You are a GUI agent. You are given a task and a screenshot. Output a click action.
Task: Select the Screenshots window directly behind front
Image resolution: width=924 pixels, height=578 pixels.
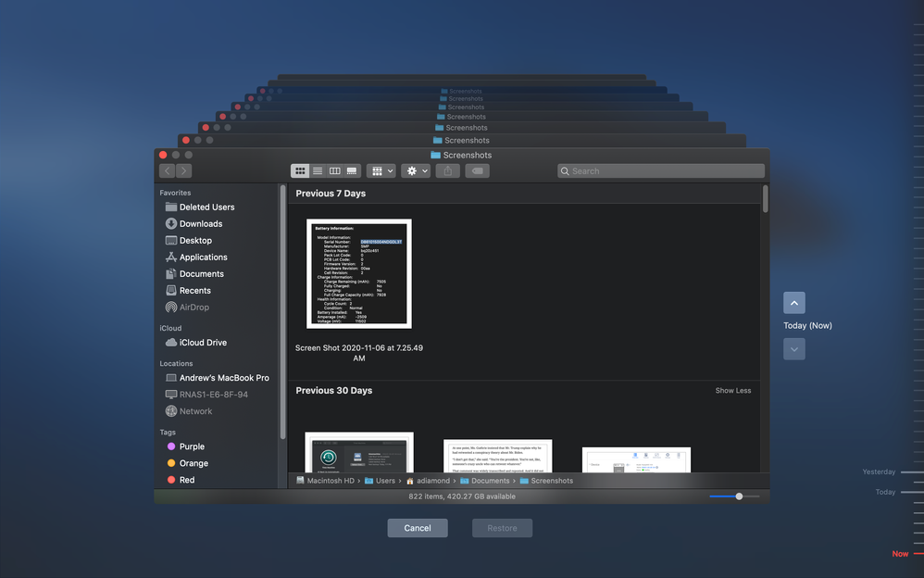461,141
